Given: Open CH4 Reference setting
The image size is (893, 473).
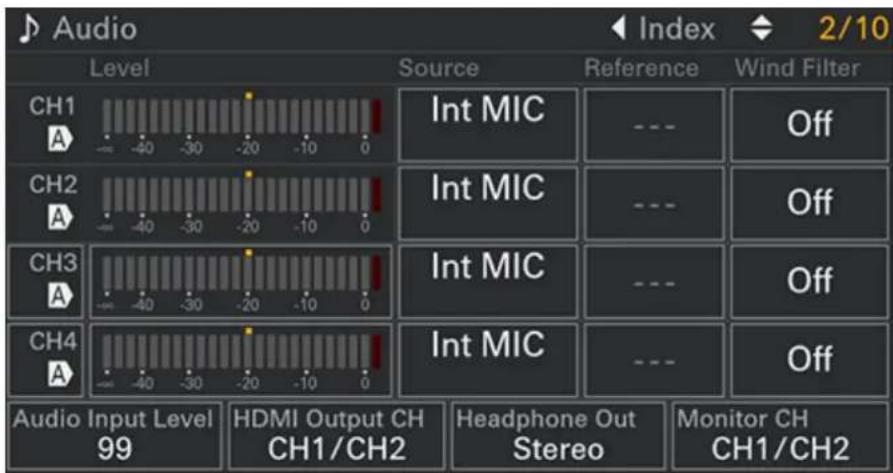Looking at the screenshot, I should [654, 360].
